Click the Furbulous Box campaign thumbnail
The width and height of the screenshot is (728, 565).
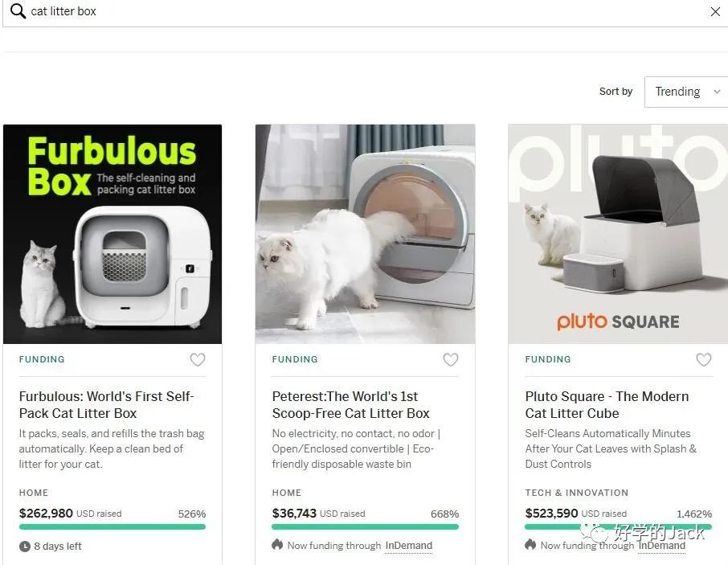(112, 233)
